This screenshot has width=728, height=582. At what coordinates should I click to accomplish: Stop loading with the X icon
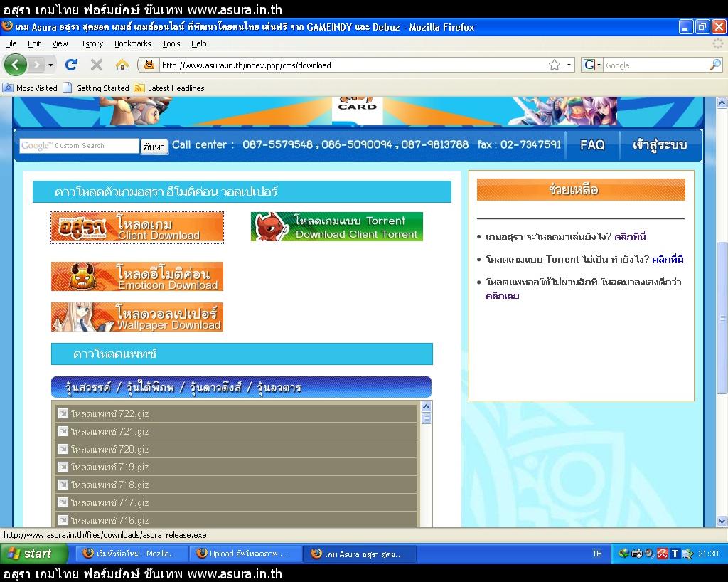pyautogui.click(x=97, y=65)
